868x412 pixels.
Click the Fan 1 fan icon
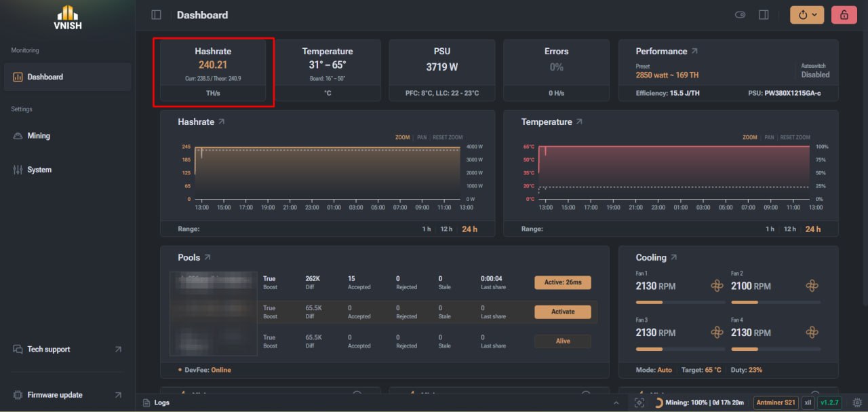point(717,286)
